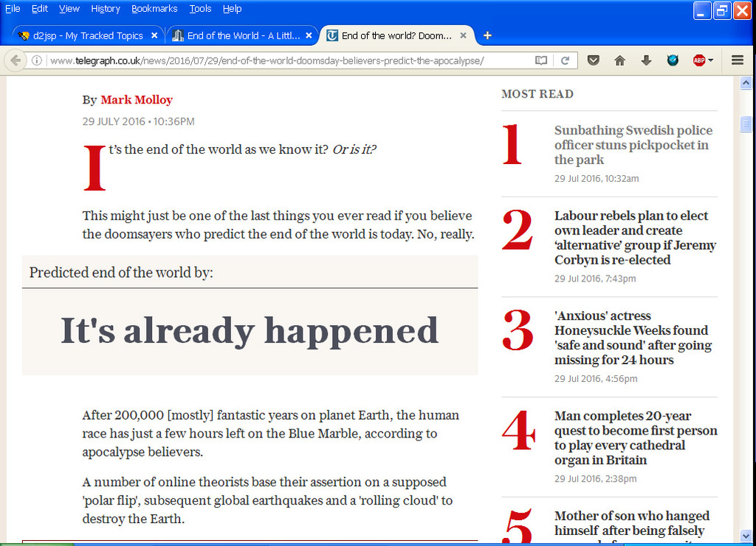The image size is (756, 546).
Task: Click the '29 JULY 2016 • 10:36PM' dateline
Action: (138, 122)
